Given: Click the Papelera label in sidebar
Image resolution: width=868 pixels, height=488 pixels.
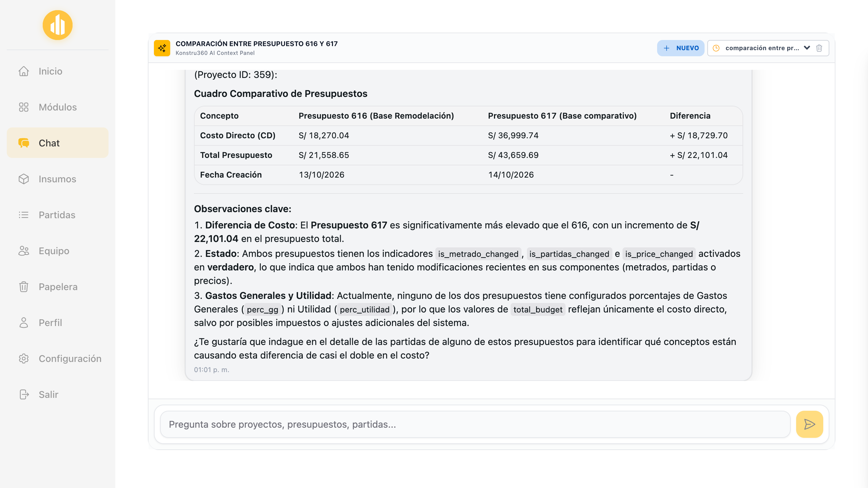Looking at the screenshot, I should [x=58, y=287].
